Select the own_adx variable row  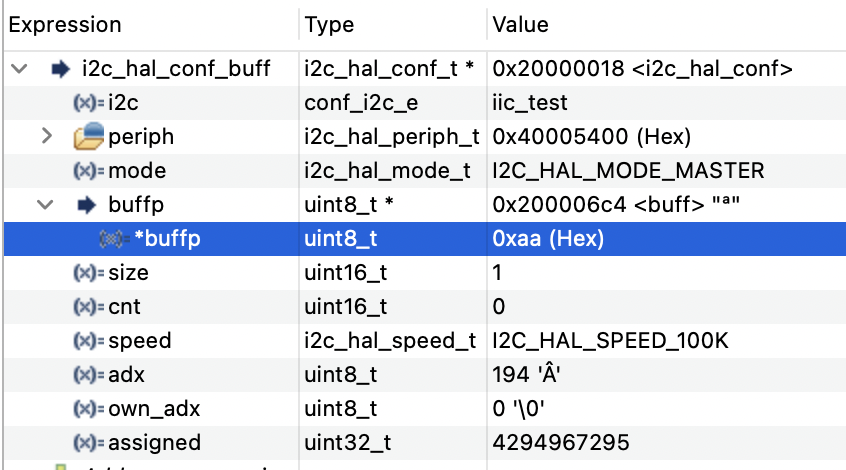(146, 409)
